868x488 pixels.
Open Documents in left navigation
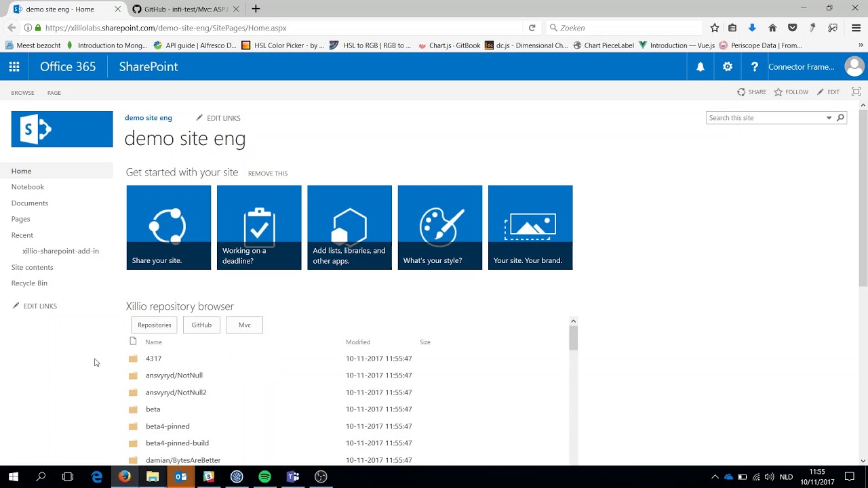click(30, 203)
